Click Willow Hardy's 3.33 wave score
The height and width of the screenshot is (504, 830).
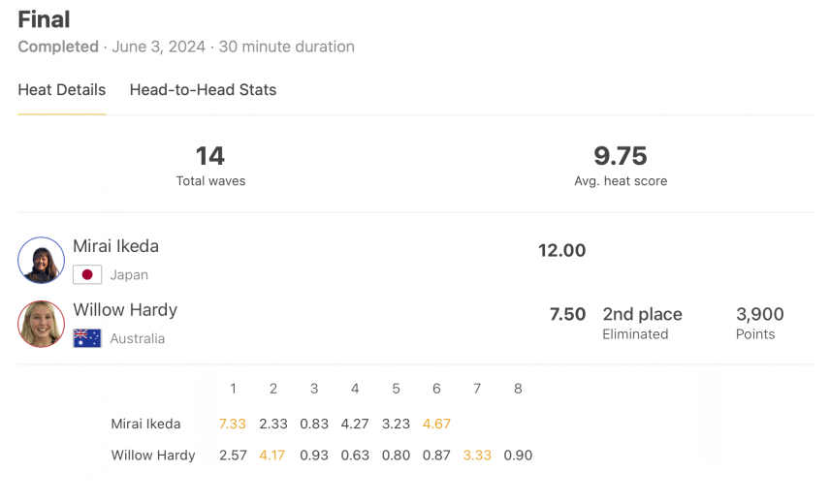click(477, 456)
